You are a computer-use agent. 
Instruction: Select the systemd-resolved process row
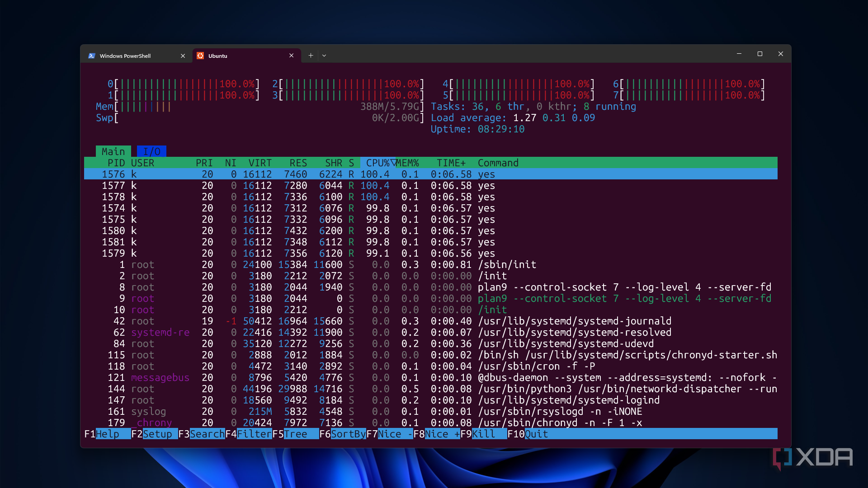tap(430, 332)
